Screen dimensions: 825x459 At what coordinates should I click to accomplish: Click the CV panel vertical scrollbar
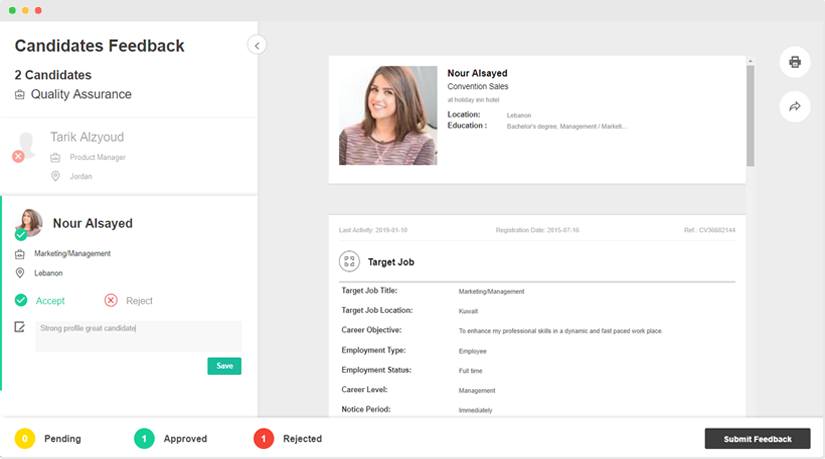pyautogui.click(x=750, y=116)
